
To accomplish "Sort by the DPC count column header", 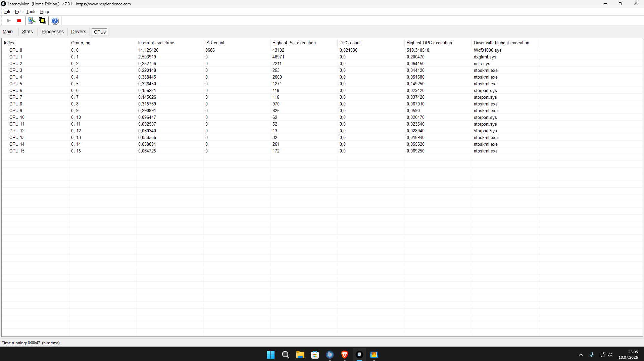I will click(x=371, y=43).
